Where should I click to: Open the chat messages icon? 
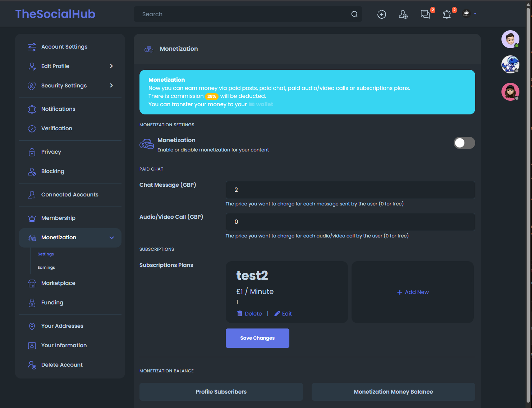[x=425, y=14]
